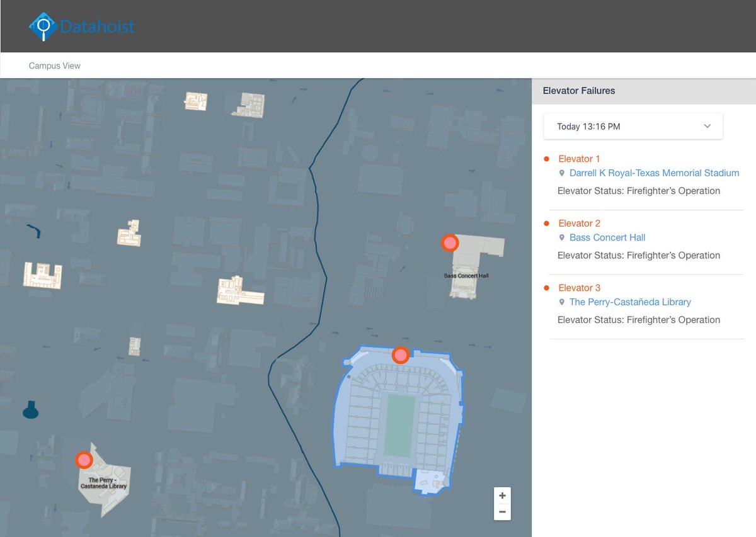This screenshot has width=756, height=537.
Task: Click the Datahoist logo icon
Action: point(43,26)
